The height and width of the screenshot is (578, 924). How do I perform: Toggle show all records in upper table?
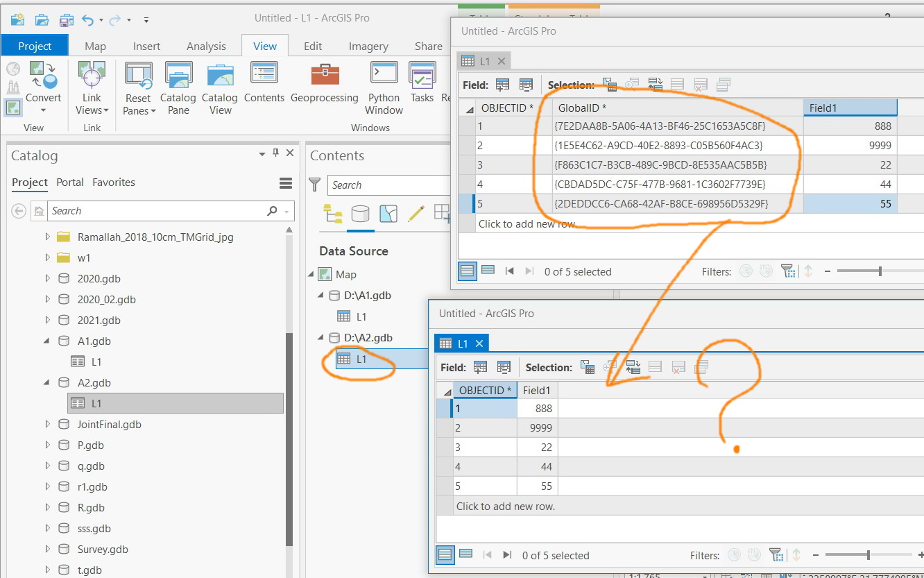click(x=468, y=271)
